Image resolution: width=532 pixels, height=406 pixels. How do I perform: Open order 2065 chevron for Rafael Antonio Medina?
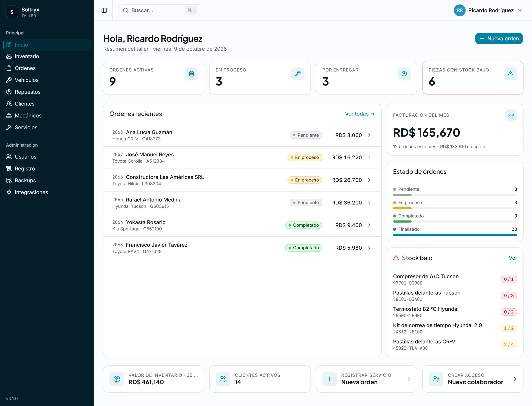point(369,203)
